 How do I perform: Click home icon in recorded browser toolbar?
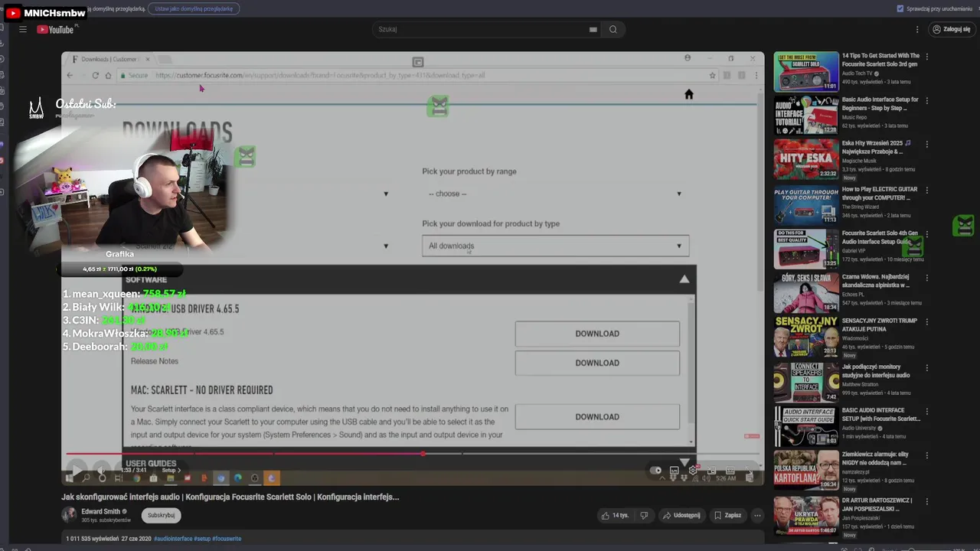tap(108, 75)
